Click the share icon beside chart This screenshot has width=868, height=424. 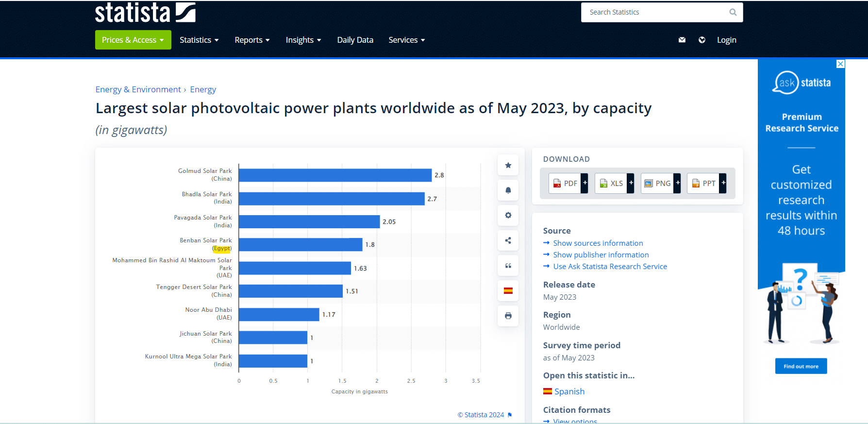point(508,240)
